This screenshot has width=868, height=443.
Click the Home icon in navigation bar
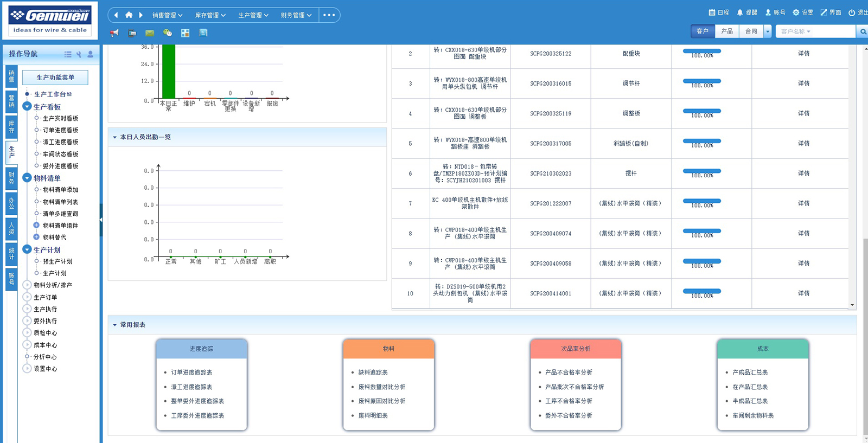[129, 15]
